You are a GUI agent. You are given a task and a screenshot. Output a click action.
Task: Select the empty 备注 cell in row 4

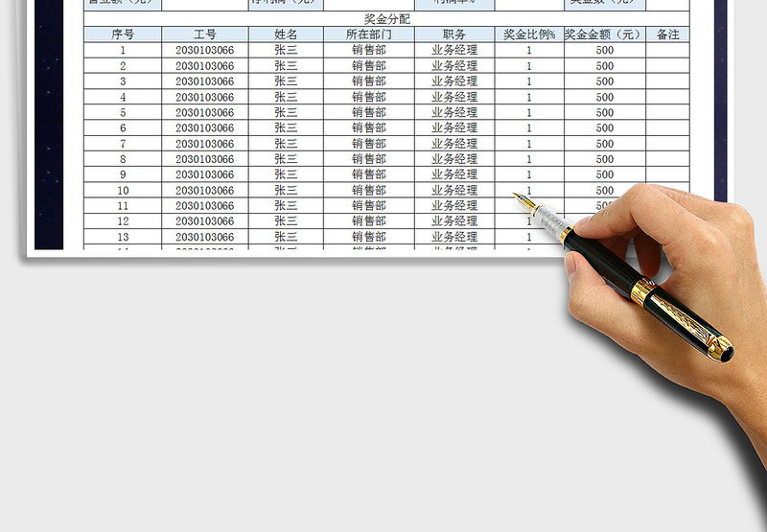tap(667, 97)
